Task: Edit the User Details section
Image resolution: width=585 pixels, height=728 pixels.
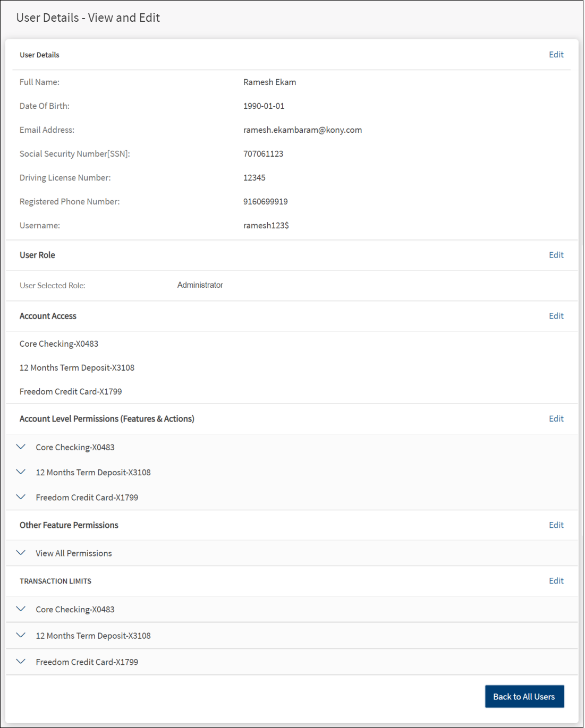Action: pos(556,55)
